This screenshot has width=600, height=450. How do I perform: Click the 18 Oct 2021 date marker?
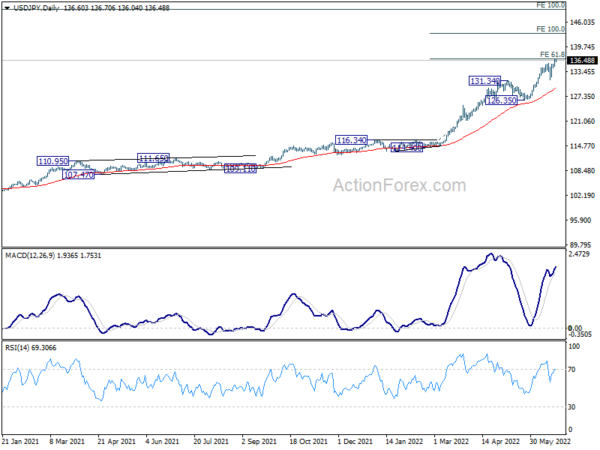(x=308, y=441)
